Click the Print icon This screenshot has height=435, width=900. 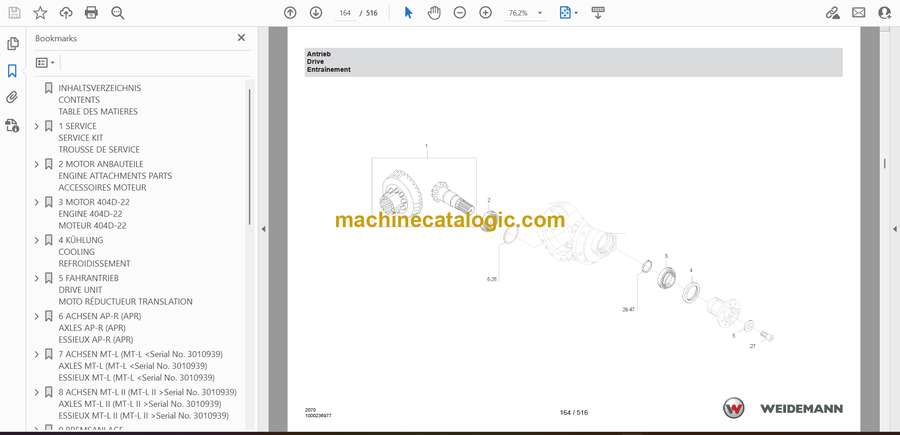[91, 13]
